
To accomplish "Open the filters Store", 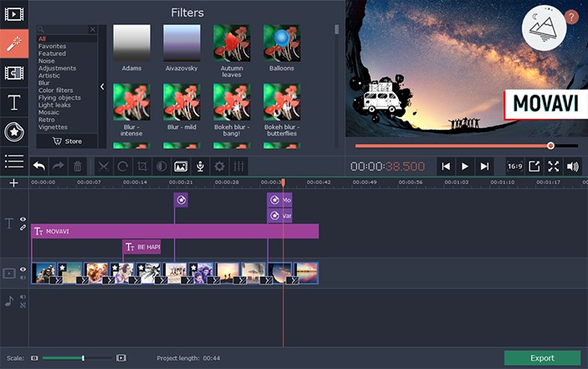I will 67,141.
